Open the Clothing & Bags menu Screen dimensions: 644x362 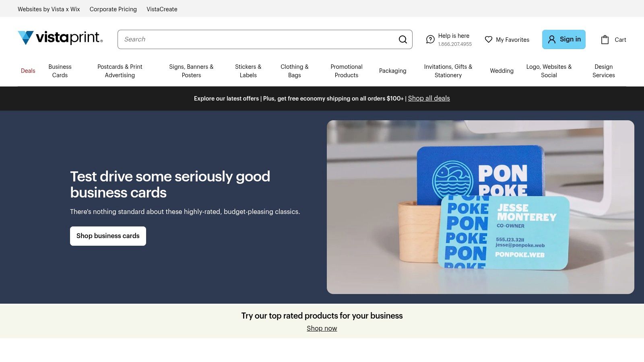tap(295, 71)
